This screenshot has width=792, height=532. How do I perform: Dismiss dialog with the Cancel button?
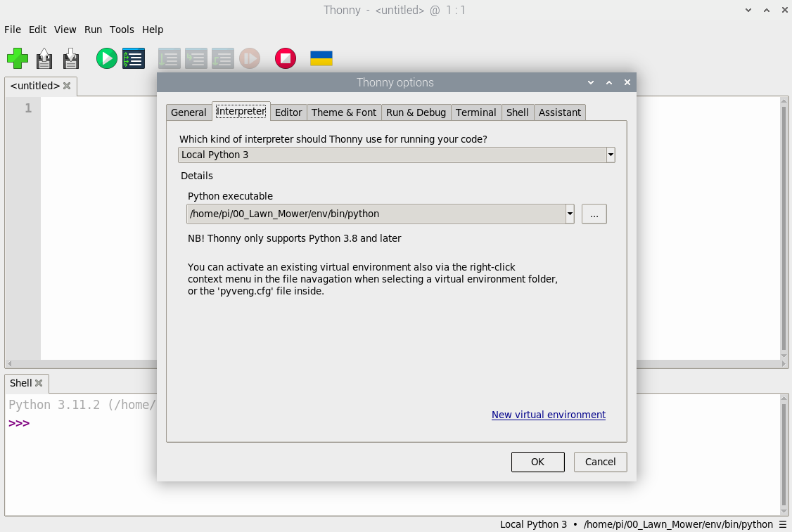tap(600, 462)
